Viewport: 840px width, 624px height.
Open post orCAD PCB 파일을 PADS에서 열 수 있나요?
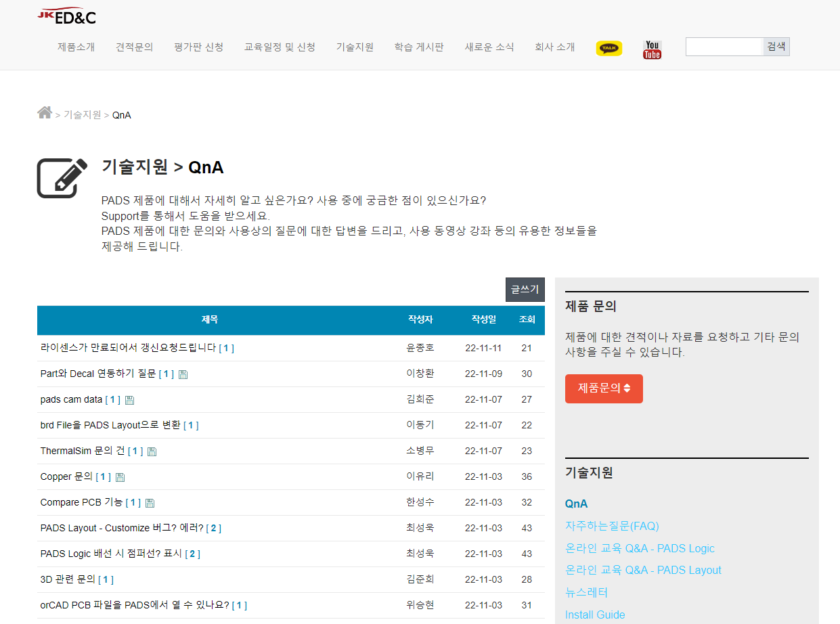point(135,605)
